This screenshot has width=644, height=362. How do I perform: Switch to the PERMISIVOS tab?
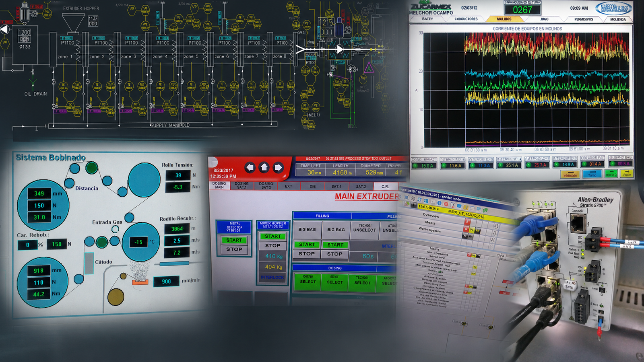click(x=584, y=19)
